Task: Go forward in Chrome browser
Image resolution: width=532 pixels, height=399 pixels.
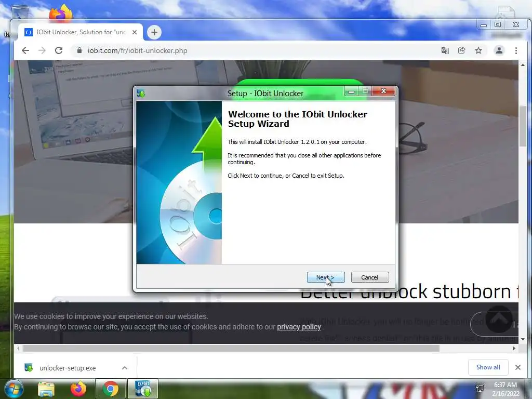Action: (42, 50)
